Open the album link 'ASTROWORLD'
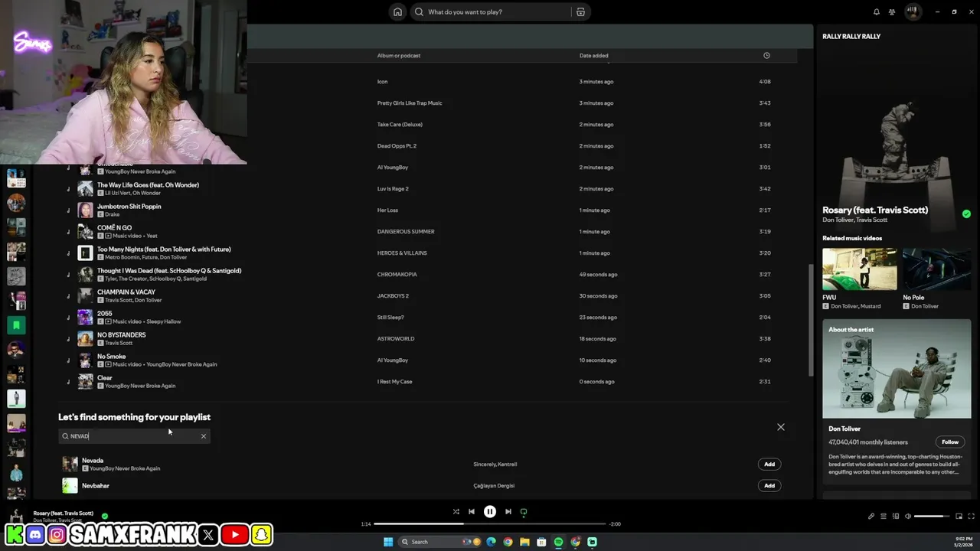This screenshot has height=551, width=980. (396, 338)
